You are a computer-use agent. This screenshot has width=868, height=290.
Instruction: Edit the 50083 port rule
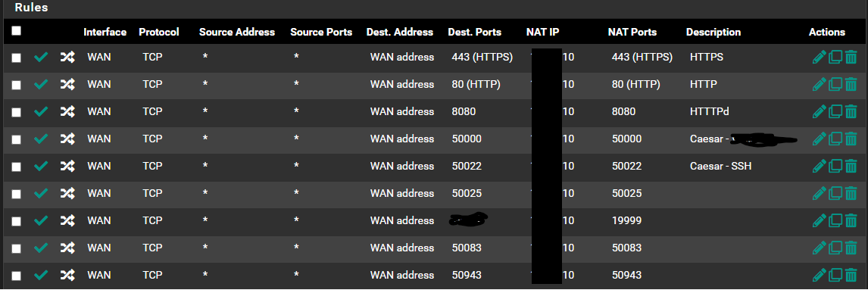819,248
